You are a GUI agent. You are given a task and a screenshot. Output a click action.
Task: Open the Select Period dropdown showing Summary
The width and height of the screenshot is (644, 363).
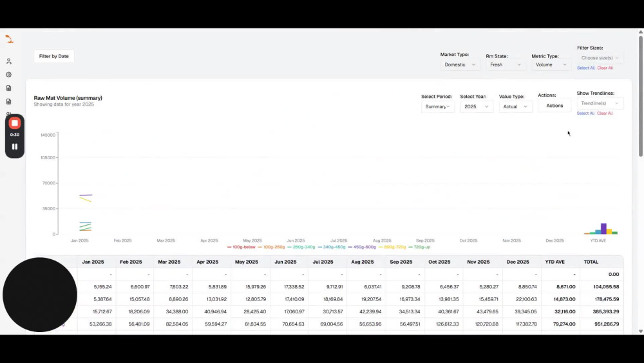[x=438, y=106]
